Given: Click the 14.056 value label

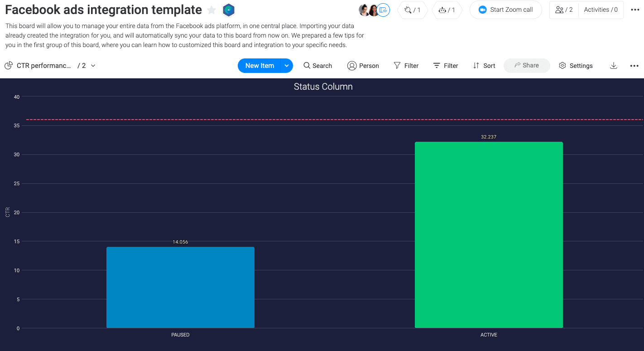Looking at the screenshot, I should point(180,242).
